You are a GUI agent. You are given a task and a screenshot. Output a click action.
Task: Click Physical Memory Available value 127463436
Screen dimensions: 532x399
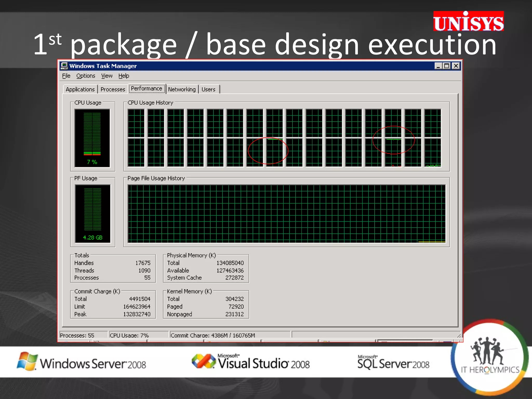click(230, 270)
